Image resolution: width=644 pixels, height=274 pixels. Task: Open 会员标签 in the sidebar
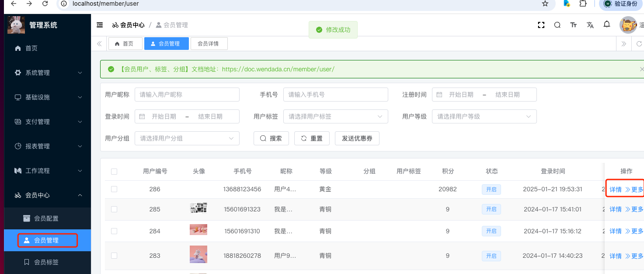[47, 262]
